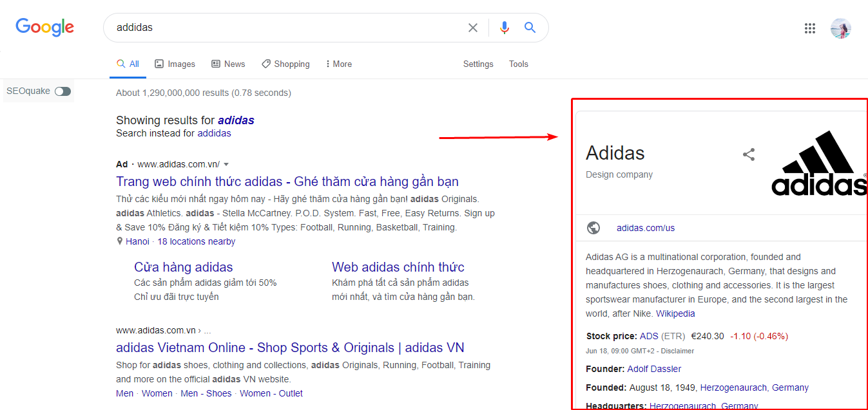Open your Google account profile picture
The width and height of the screenshot is (868, 410).
click(841, 28)
